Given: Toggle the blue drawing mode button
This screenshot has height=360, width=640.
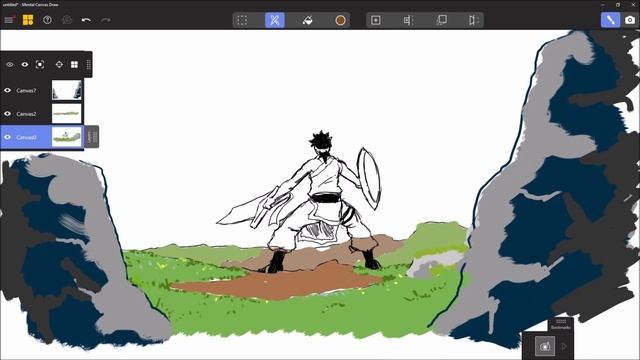Looking at the screenshot, I should [610, 20].
